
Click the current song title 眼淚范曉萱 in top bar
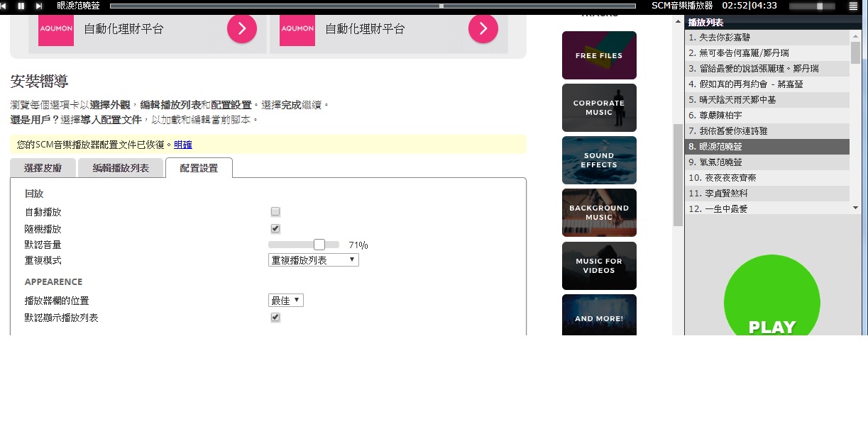[78, 6]
